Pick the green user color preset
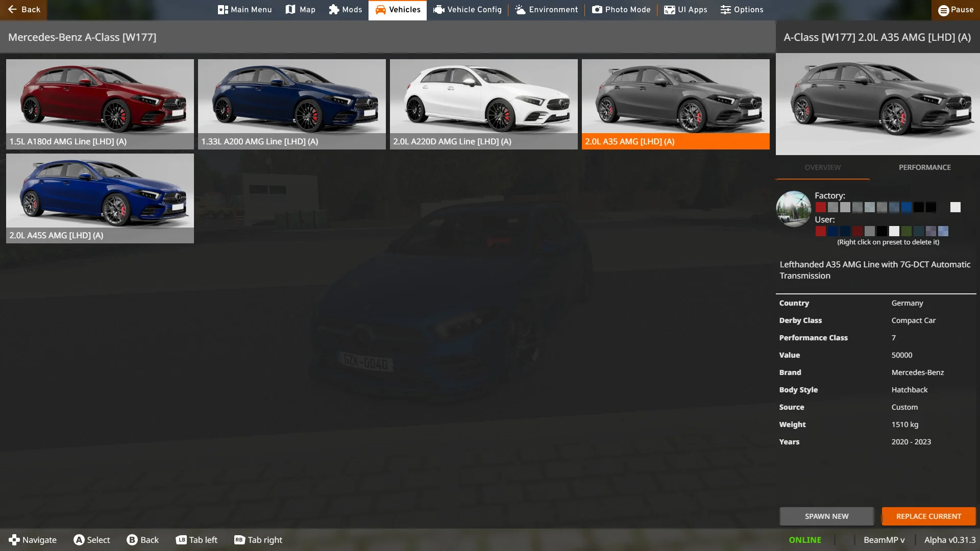Image resolution: width=980 pixels, height=551 pixels. [906, 231]
